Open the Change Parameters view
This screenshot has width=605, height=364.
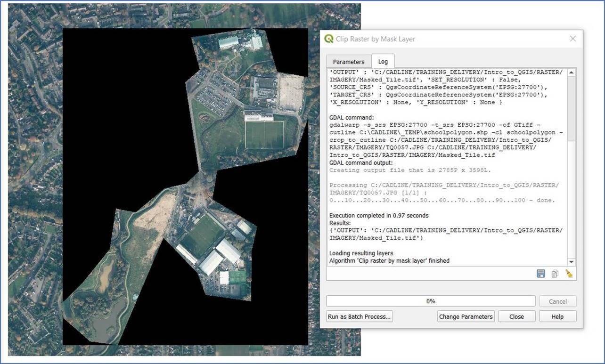(466, 316)
